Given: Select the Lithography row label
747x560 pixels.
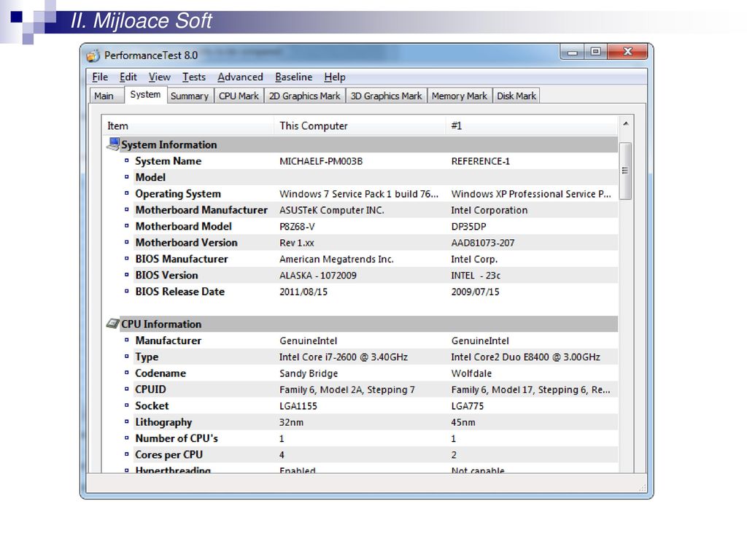Looking at the screenshot, I should [163, 422].
